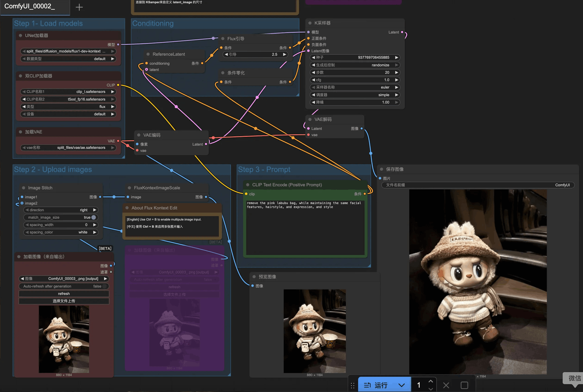Toggle Auto-refresh in the purple 加载图像 node

[216, 279]
